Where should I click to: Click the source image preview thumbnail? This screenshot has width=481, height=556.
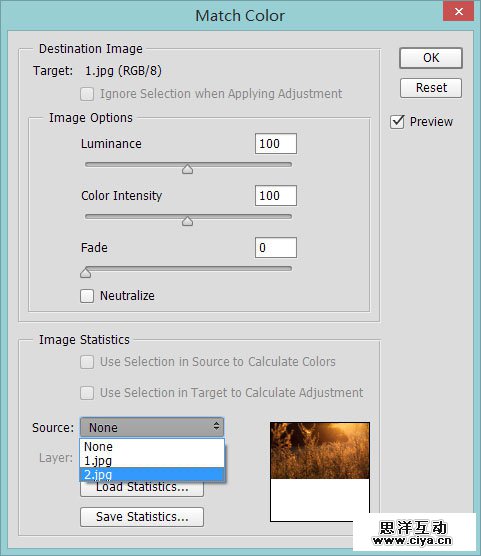(x=320, y=450)
